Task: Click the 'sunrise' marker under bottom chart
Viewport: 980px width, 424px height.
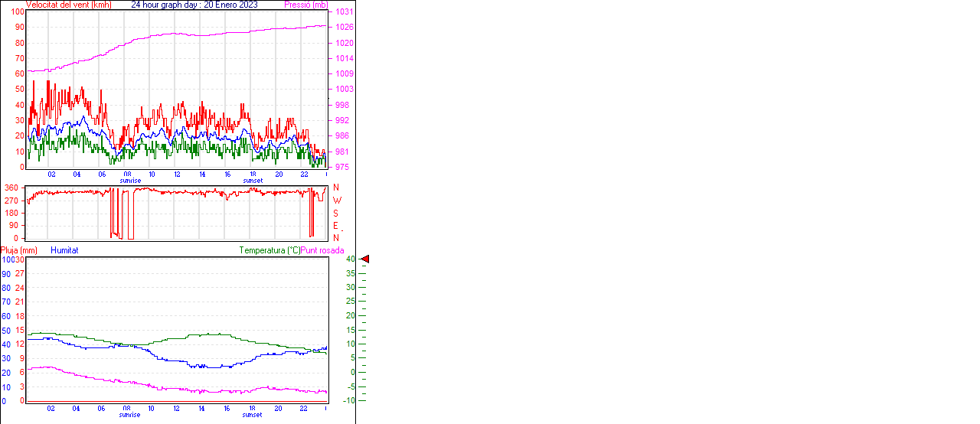Action: coord(129,415)
